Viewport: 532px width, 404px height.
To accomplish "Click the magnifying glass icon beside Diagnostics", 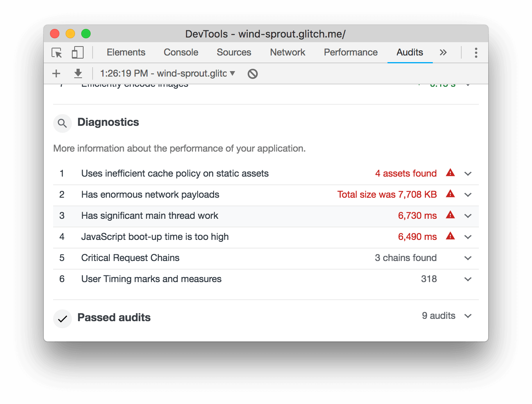I will pos(62,123).
